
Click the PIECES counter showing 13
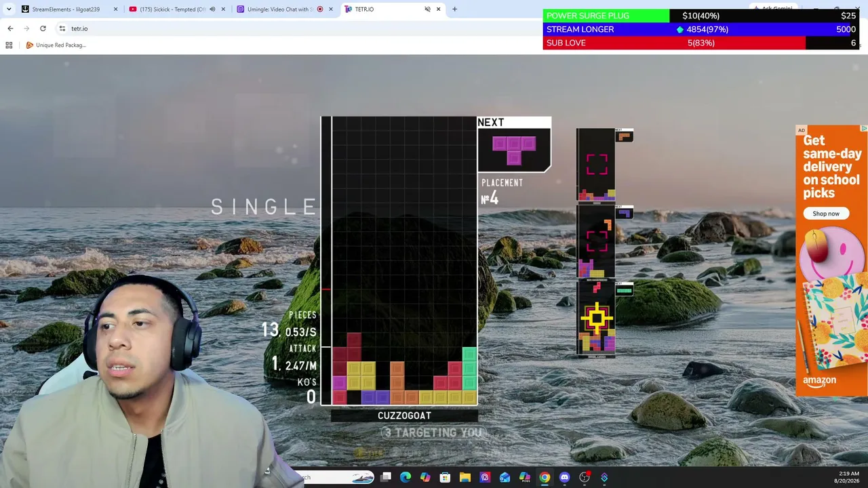(290, 324)
